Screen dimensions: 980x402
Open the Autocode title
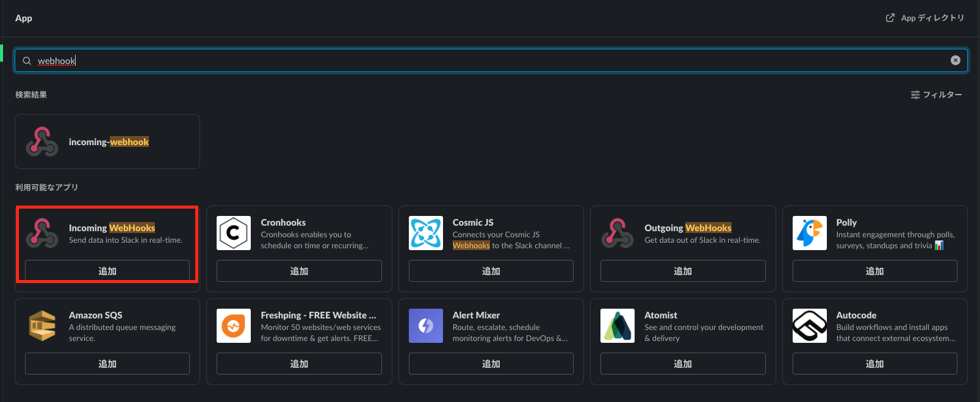click(856, 315)
